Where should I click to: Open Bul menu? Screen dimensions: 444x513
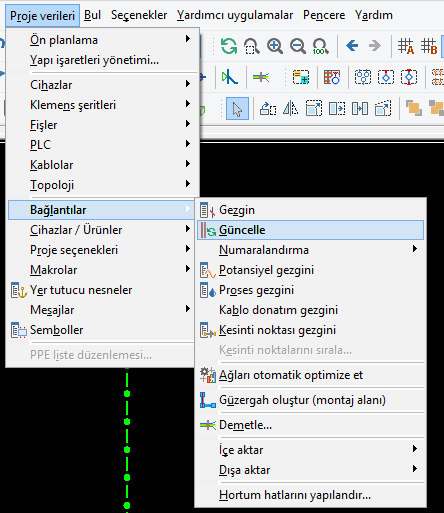click(x=92, y=15)
